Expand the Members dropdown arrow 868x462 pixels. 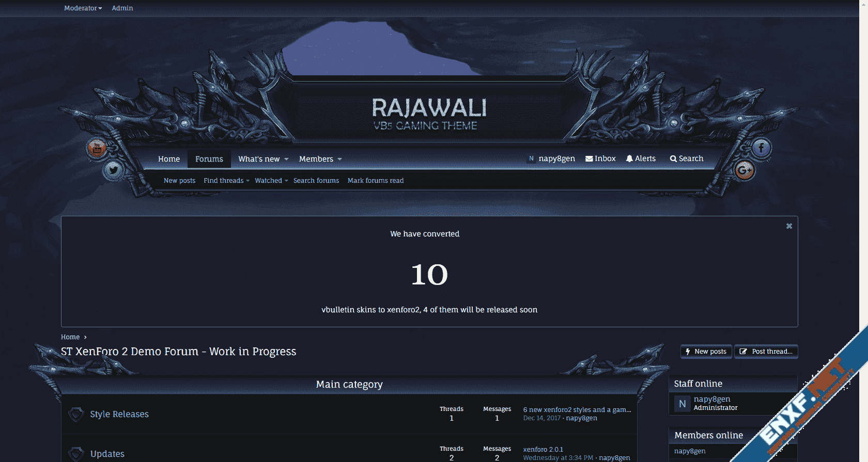(x=340, y=159)
